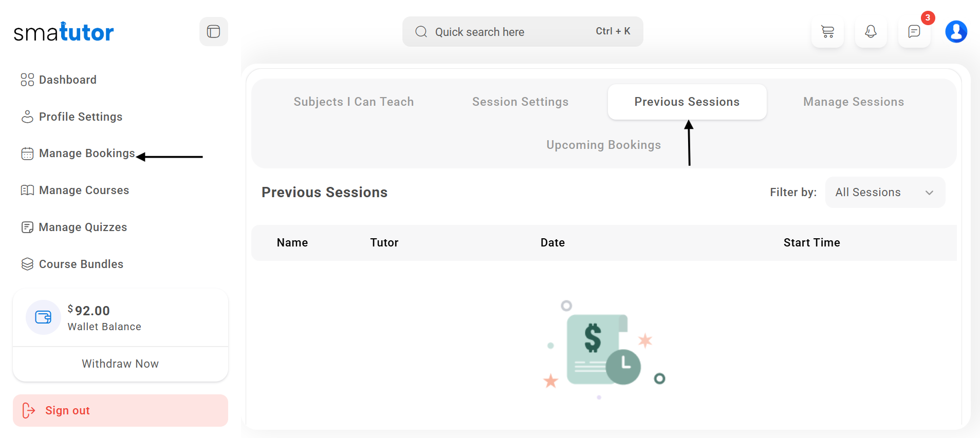Open the shopping cart icon
This screenshot has height=438, width=980.
pyautogui.click(x=827, y=32)
